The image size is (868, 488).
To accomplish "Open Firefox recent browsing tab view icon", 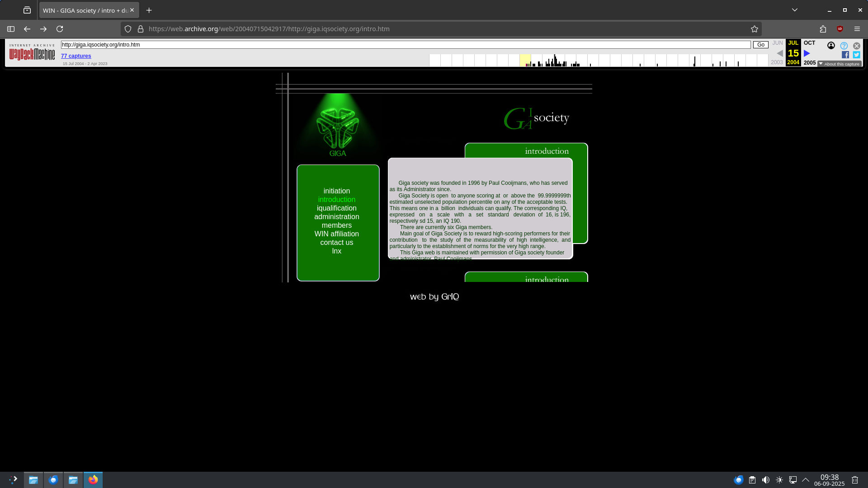I will coord(27,10).
